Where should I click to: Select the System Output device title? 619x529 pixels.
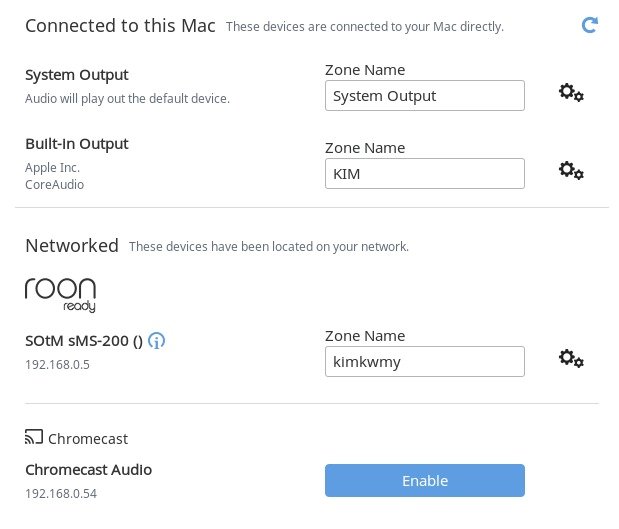[x=77, y=75]
